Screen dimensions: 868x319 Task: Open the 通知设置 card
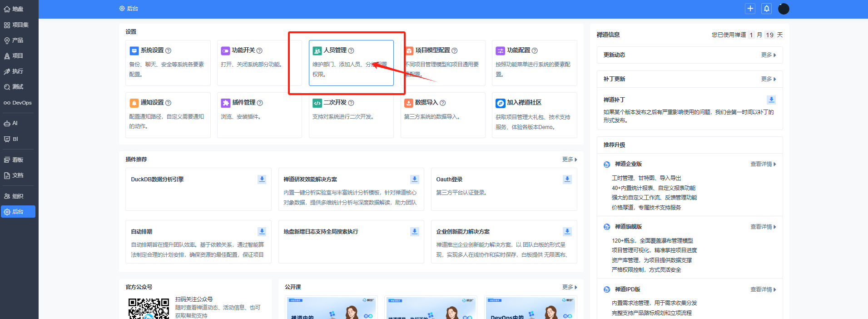[168, 115]
